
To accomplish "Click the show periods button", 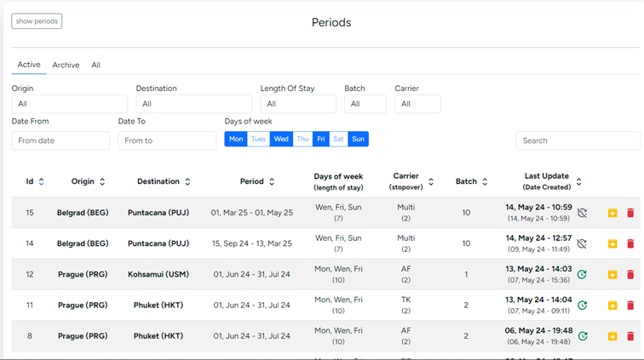I will [x=37, y=21].
